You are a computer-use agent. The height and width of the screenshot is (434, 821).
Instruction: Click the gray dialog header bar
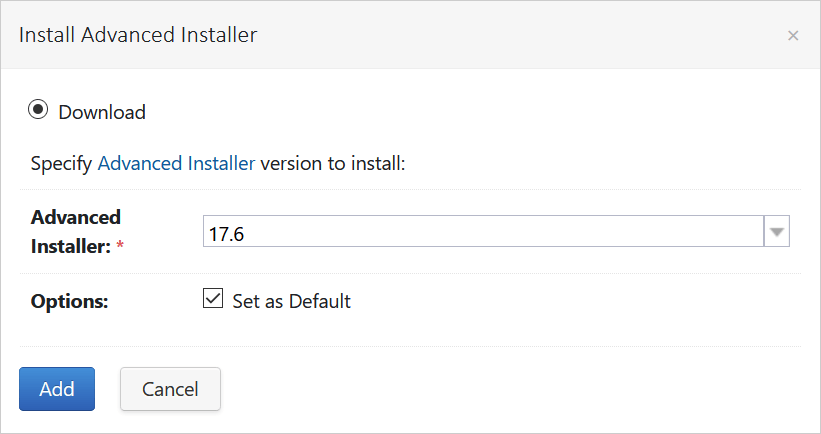coord(410,35)
